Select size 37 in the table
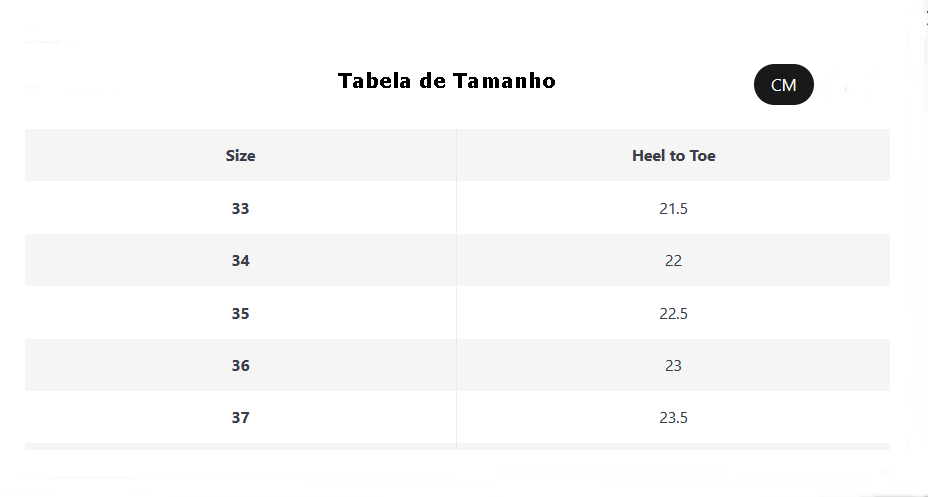 click(240, 418)
